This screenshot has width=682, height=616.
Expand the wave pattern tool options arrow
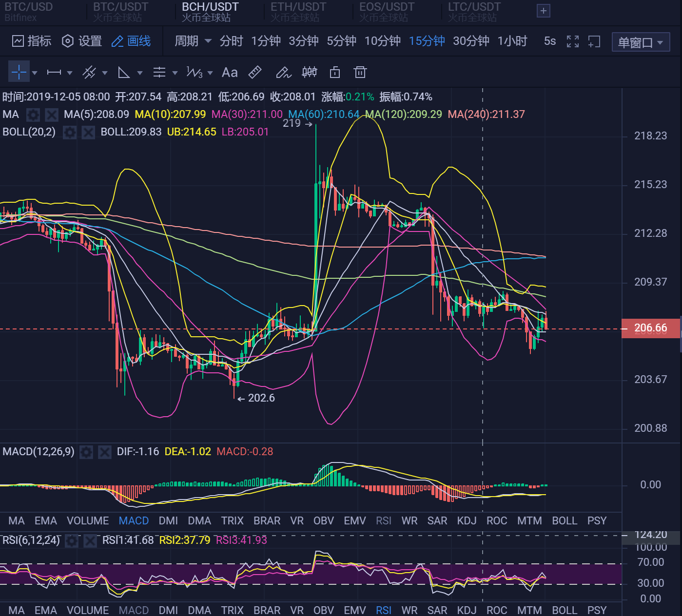tap(210, 73)
